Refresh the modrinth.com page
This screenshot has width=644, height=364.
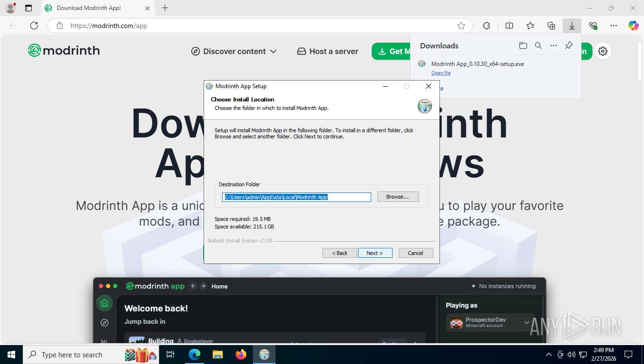tap(34, 26)
